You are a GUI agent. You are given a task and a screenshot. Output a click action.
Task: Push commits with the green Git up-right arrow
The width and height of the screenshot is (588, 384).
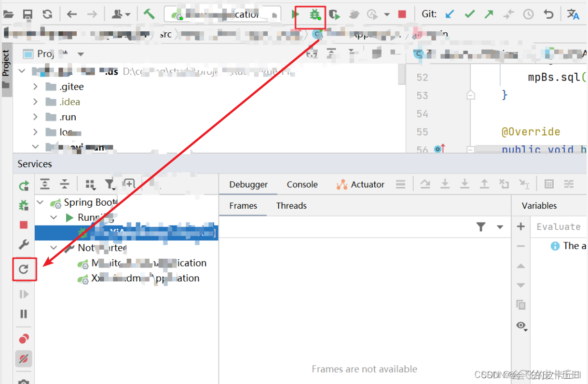[x=489, y=14]
